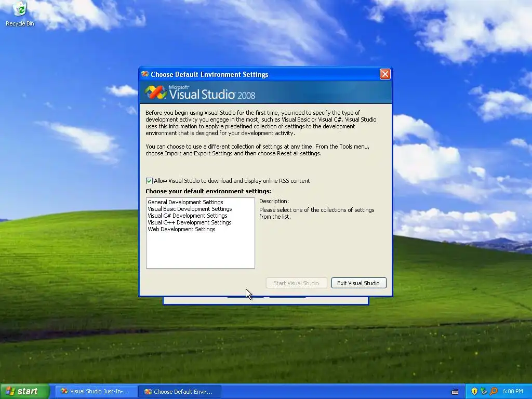532x399 pixels.
Task: Open the on-screen keyboard tray icon
Action: click(455, 392)
